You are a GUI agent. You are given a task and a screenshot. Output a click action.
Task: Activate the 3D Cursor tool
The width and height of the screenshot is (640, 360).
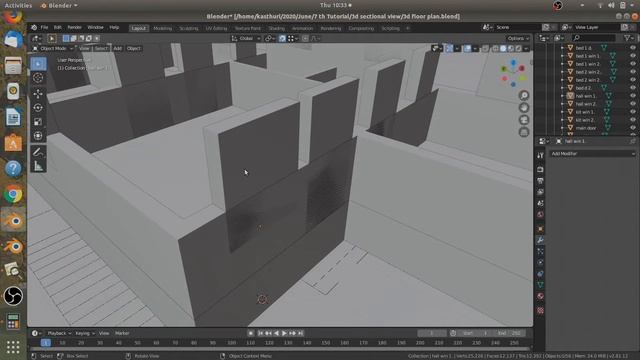(x=38, y=78)
